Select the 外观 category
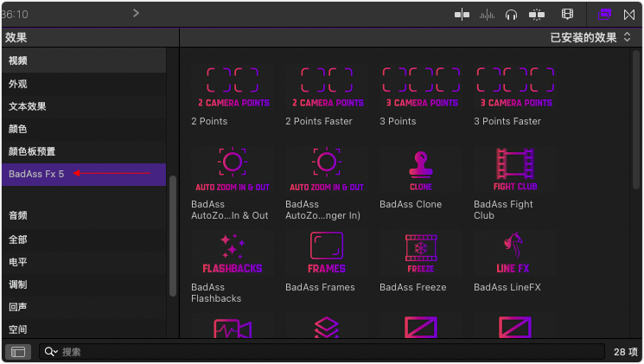The image size is (644, 364). point(84,84)
